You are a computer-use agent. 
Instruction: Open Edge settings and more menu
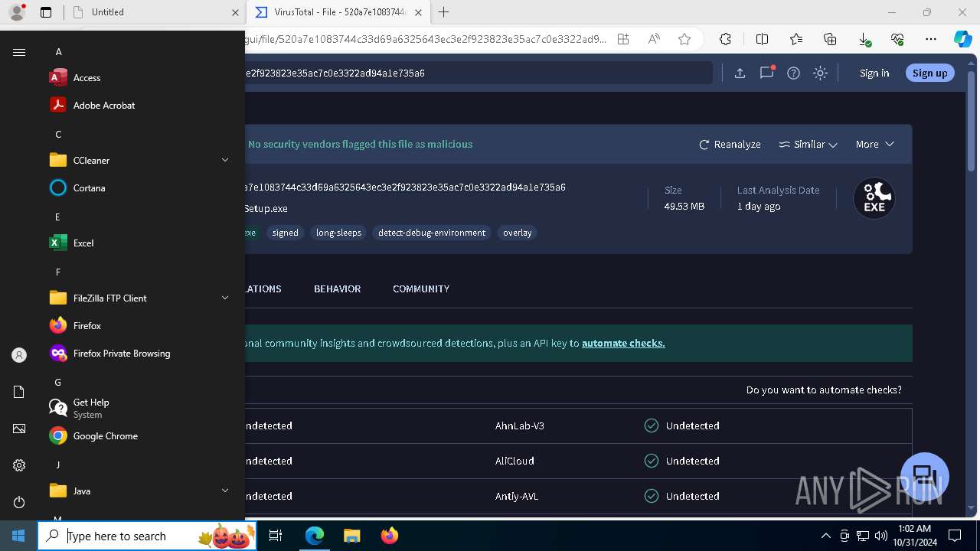(931, 39)
